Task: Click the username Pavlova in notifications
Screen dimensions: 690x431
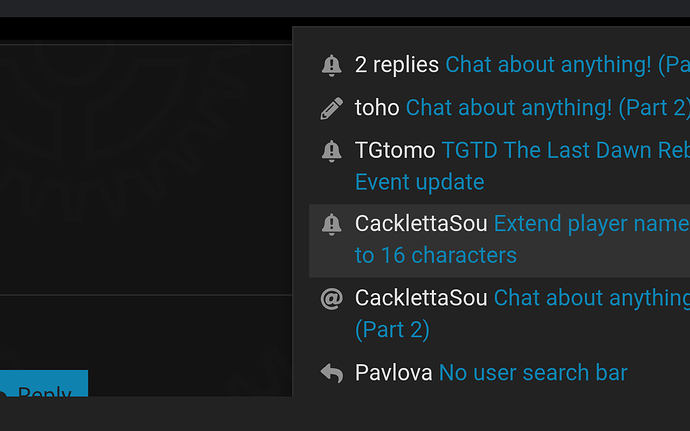Action: [393, 373]
